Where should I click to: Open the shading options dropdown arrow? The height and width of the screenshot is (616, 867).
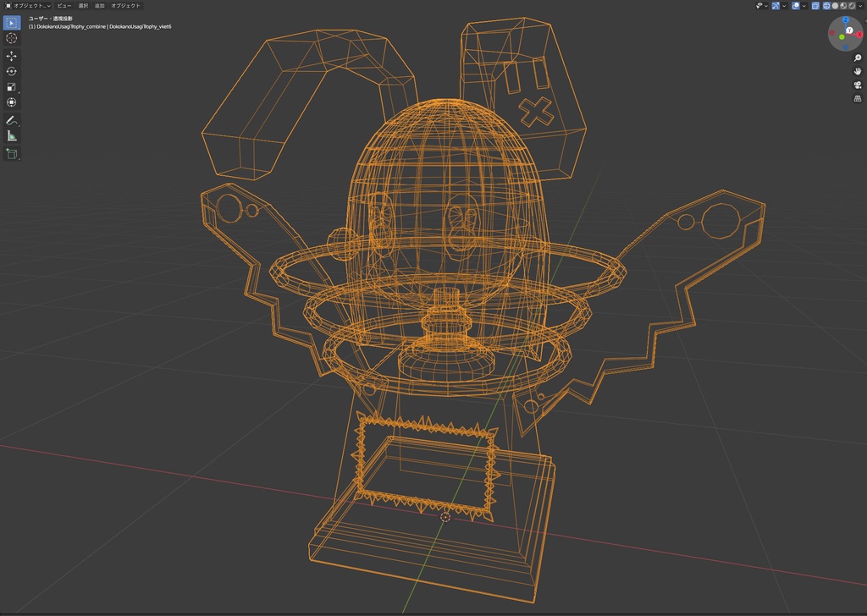[x=859, y=6]
